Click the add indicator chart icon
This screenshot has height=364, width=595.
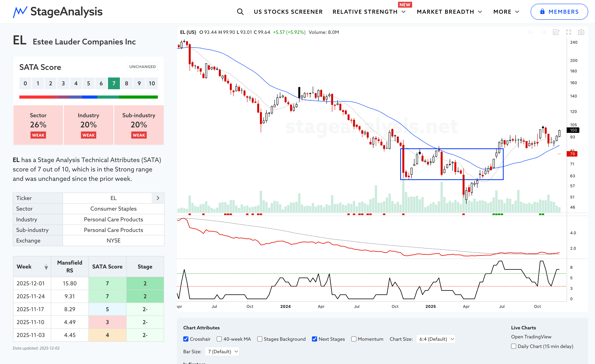point(556,32)
